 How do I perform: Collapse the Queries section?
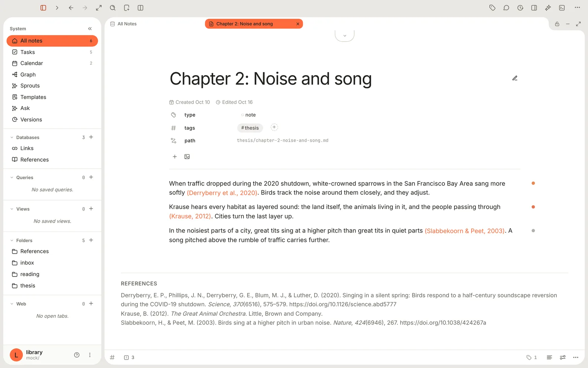coord(12,177)
